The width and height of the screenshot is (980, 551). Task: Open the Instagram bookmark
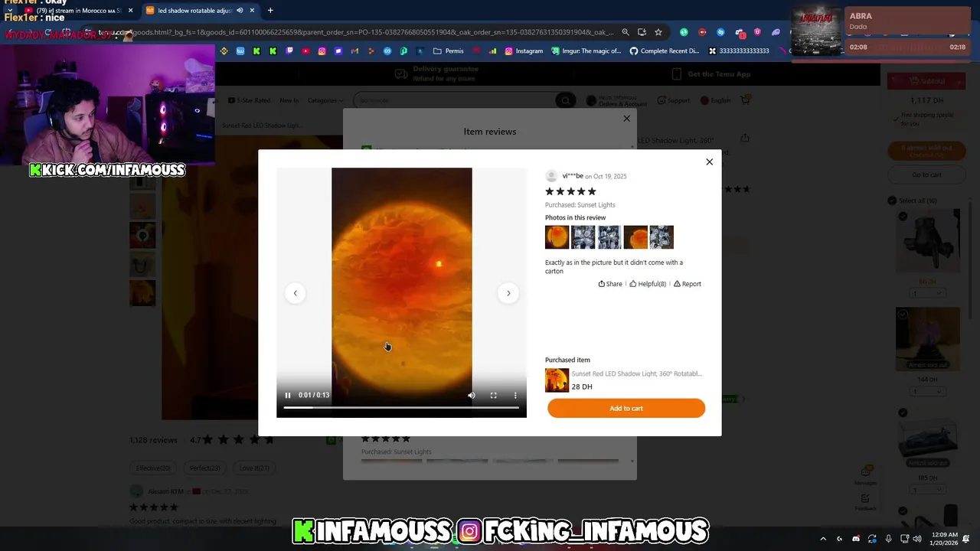point(524,51)
